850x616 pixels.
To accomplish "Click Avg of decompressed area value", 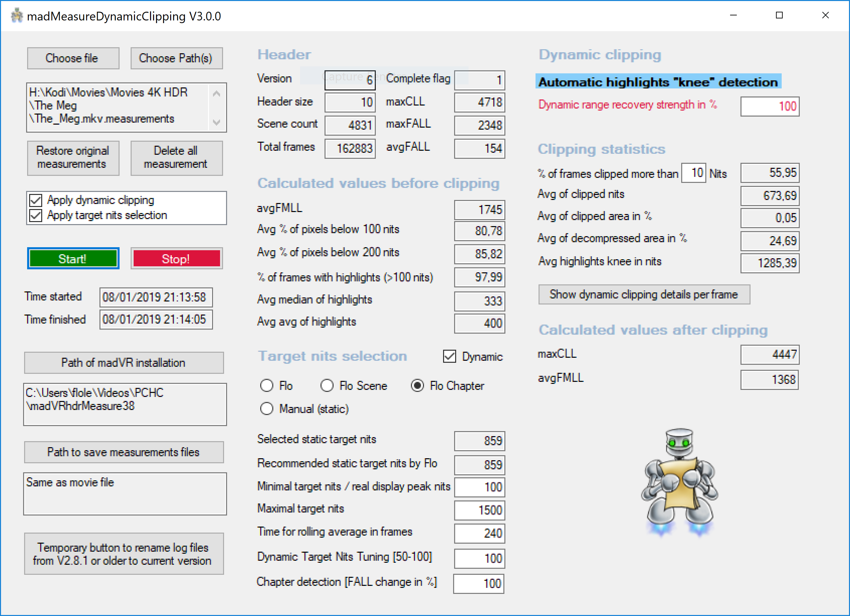I will 770,241.
